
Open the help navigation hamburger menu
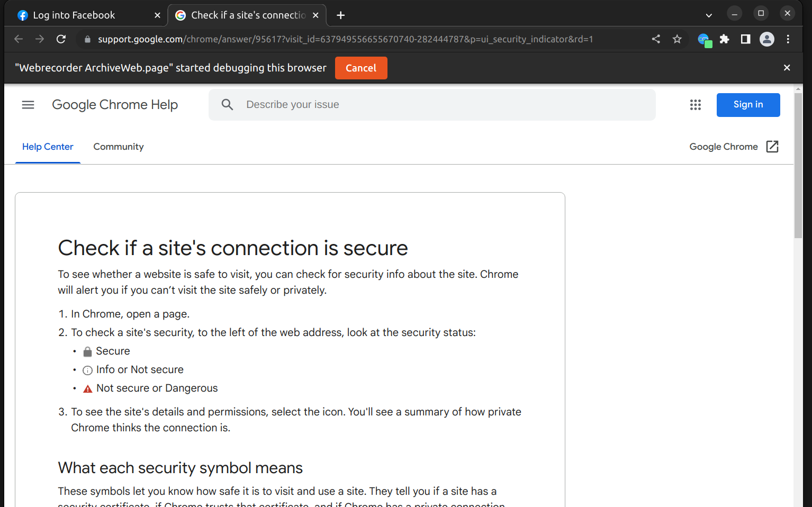[28, 104]
